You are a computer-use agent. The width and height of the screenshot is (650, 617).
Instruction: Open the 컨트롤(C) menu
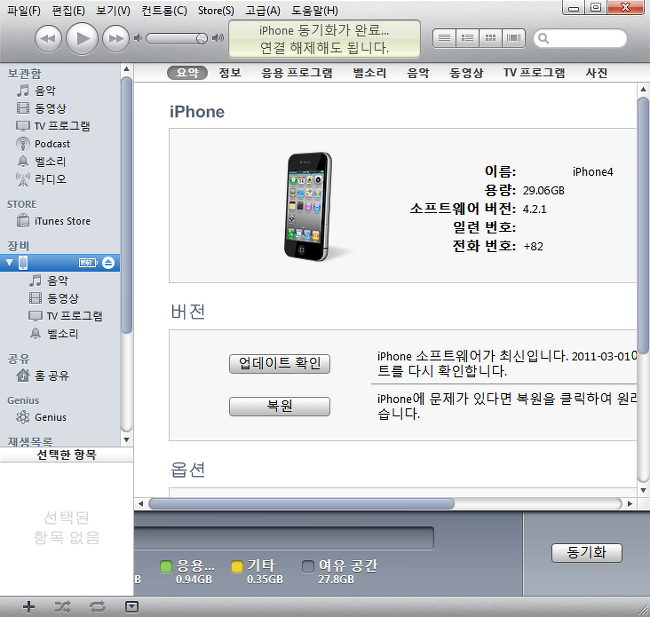click(164, 10)
